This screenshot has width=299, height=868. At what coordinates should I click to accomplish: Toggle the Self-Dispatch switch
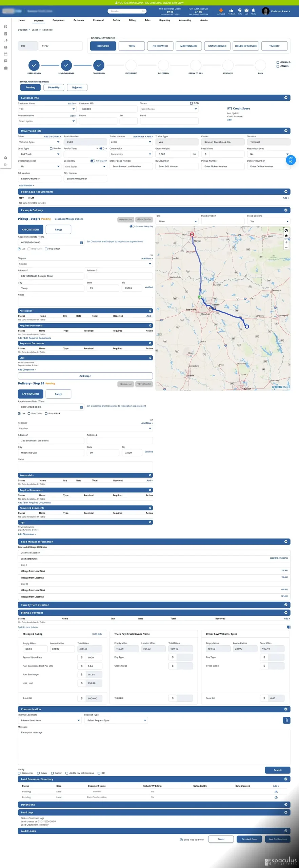click(x=92, y=161)
